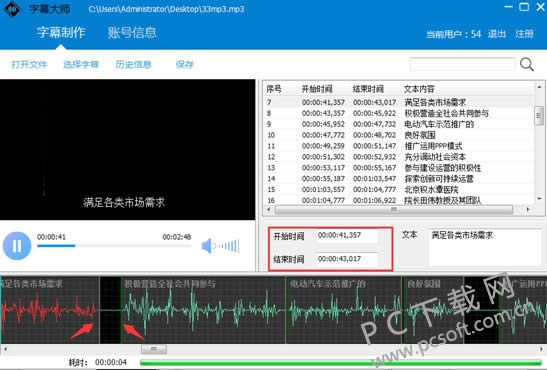Screen dimensions: 547x370
Task: Click the subtitle list horizontal scroll right arrow
Action: (x=528, y=210)
